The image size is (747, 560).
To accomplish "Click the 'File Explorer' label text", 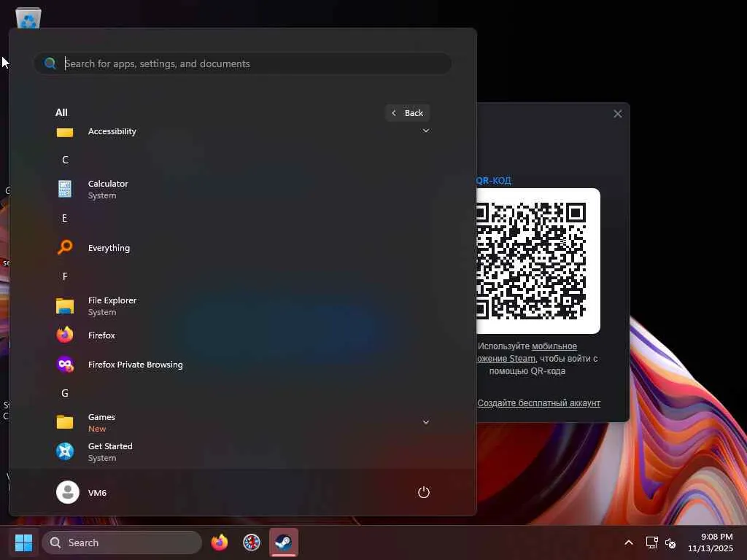I will 112,300.
